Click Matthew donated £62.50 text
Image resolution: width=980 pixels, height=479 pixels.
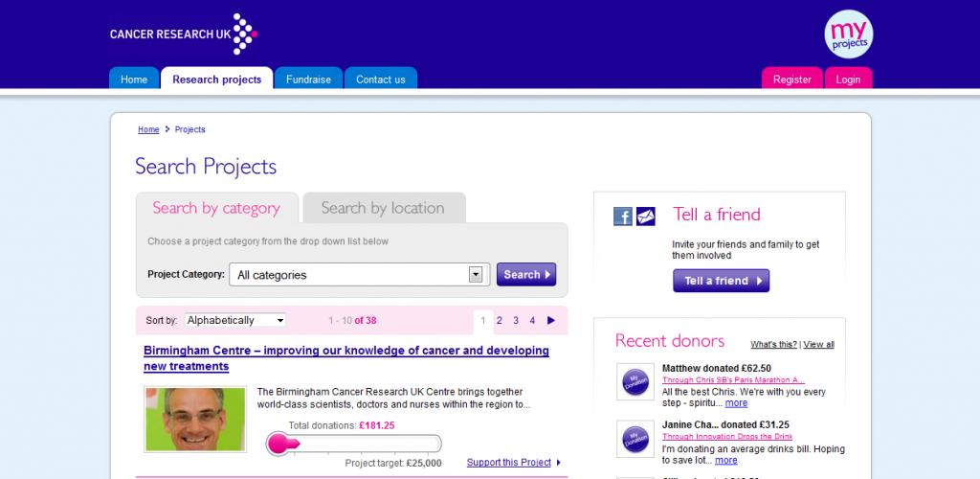(716, 368)
